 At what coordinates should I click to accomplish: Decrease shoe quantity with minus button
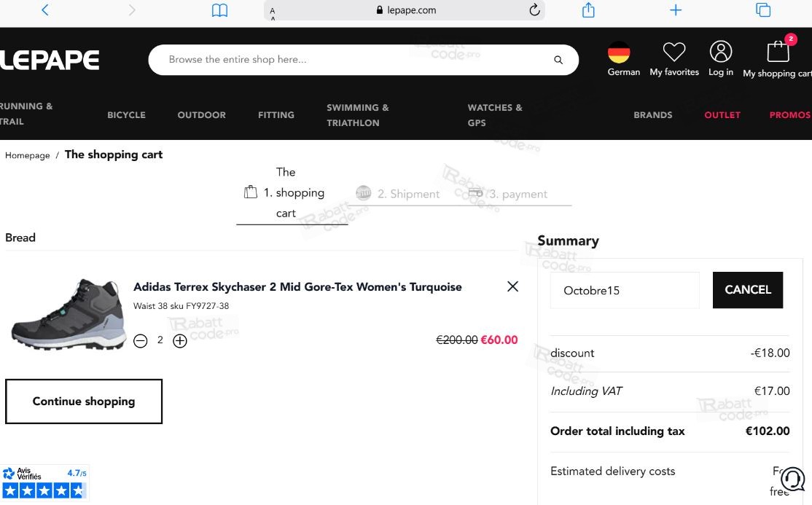[x=141, y=341]
